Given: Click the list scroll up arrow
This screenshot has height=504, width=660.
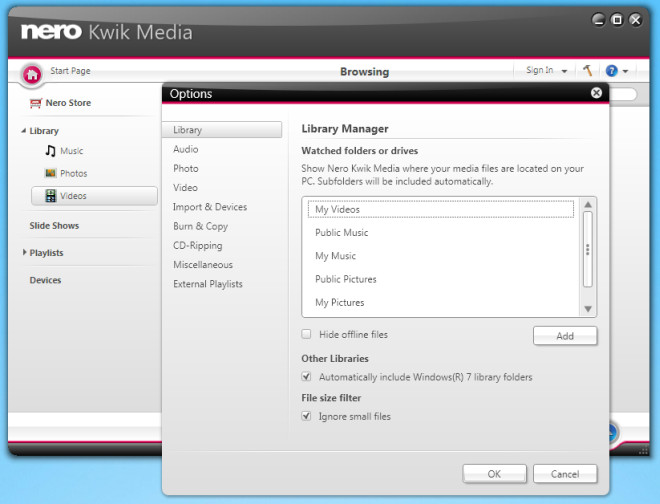Looking at the screenshot, I should point(588,205).
